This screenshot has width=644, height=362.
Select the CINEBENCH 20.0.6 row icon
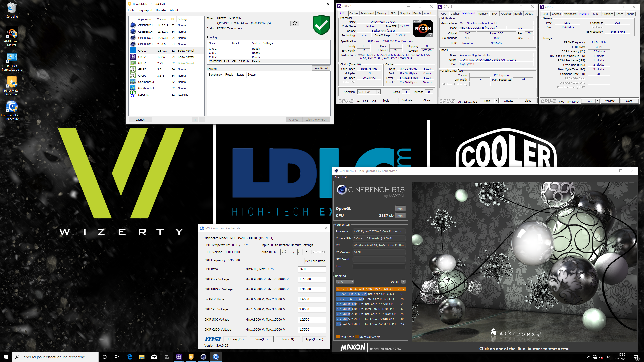(x=133, y=44)
